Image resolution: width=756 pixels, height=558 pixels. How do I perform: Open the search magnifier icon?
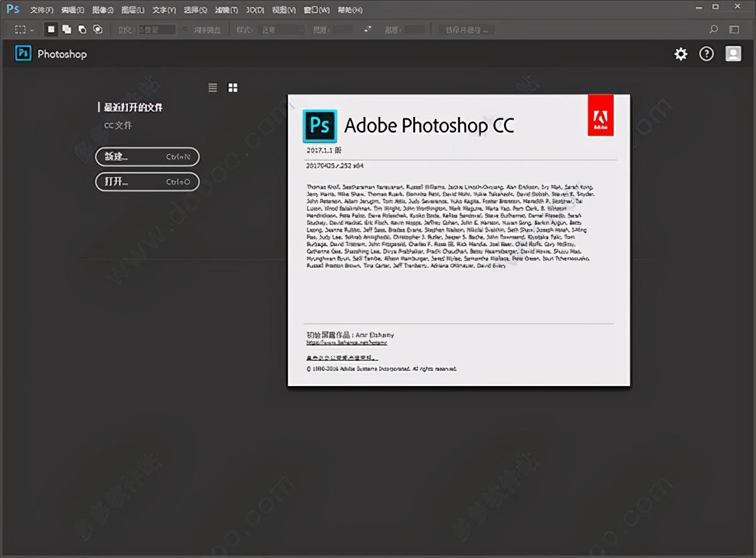pyautogui.click(x=714, y=29)
